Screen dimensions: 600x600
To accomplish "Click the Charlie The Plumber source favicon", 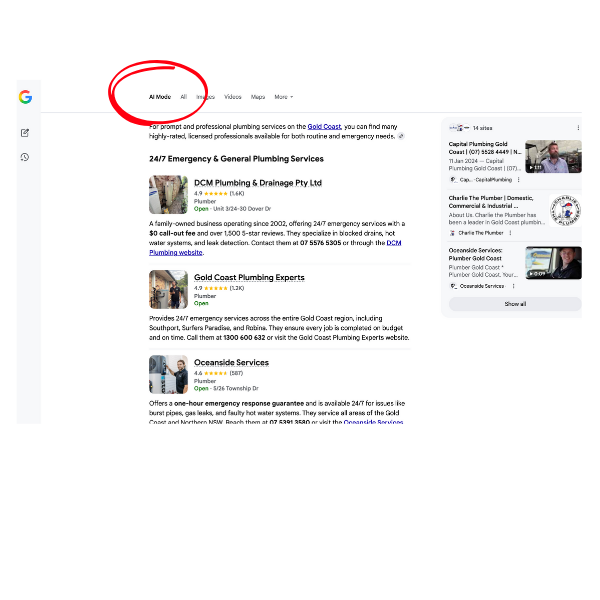I will point(453,233).
